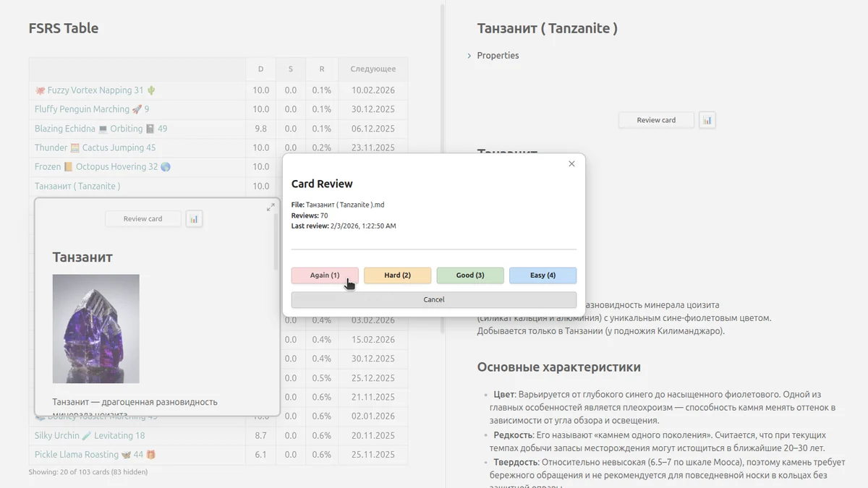Viewport: 868px width, 488px height.
Task: Open statistics chart icon in right note pane
Action: point(707,120)
